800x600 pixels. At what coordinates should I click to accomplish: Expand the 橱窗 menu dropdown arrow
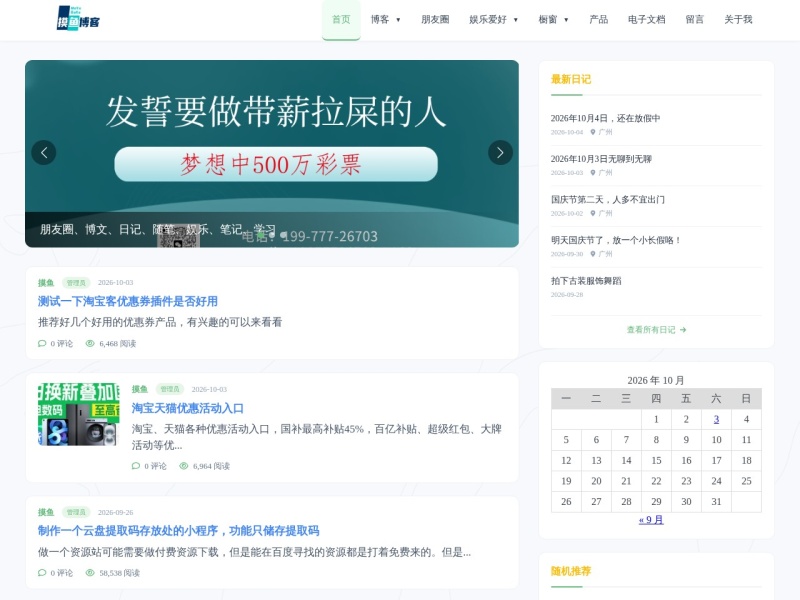(566, 20)
